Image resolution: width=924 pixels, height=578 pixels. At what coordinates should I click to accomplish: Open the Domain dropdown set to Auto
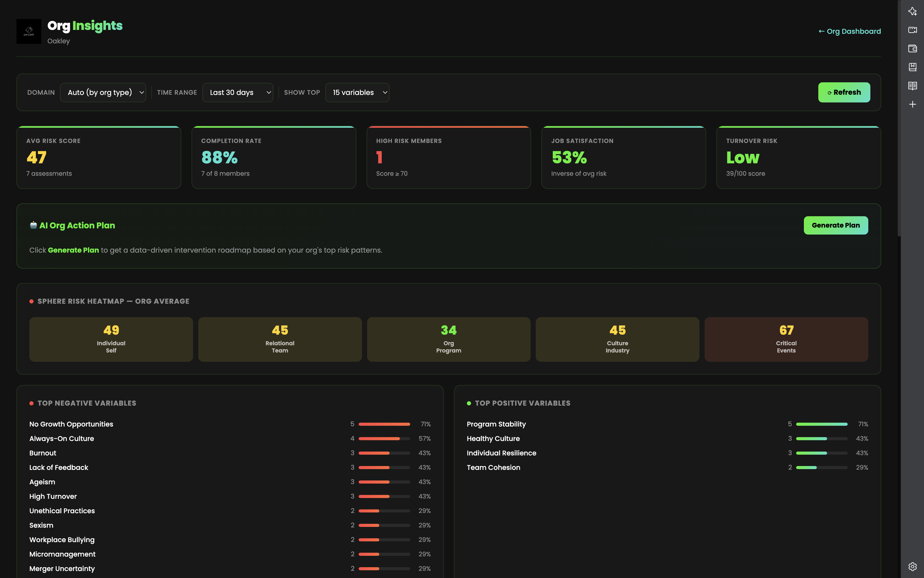(103, 93)
